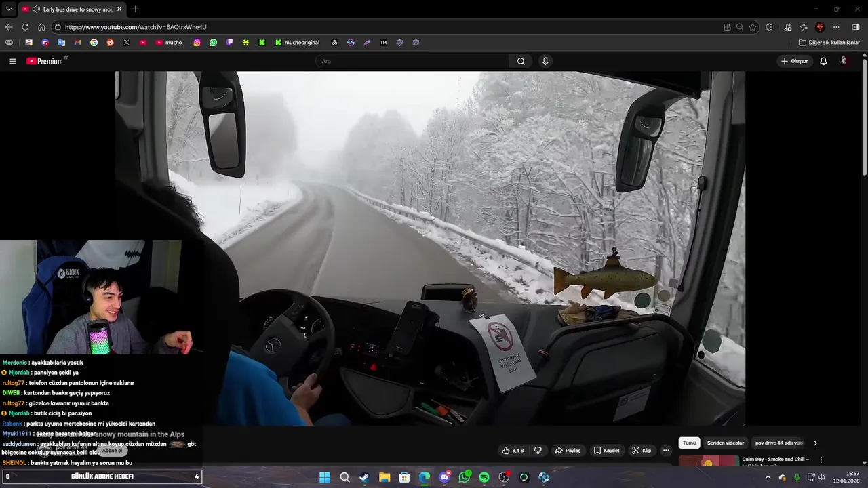Like the video (8,4 B)
Viewport: 868px width, 488px height.
pos(513,450)
